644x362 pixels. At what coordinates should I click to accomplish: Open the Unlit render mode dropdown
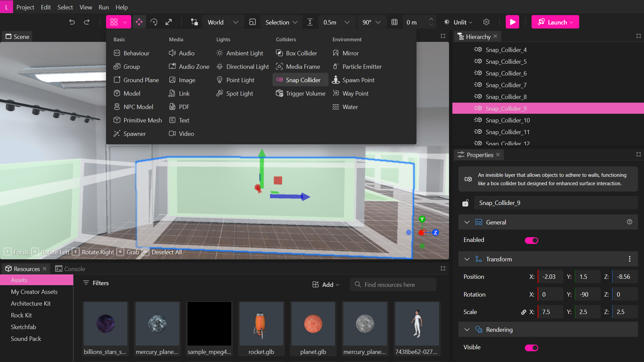click(x=458, y=22)
